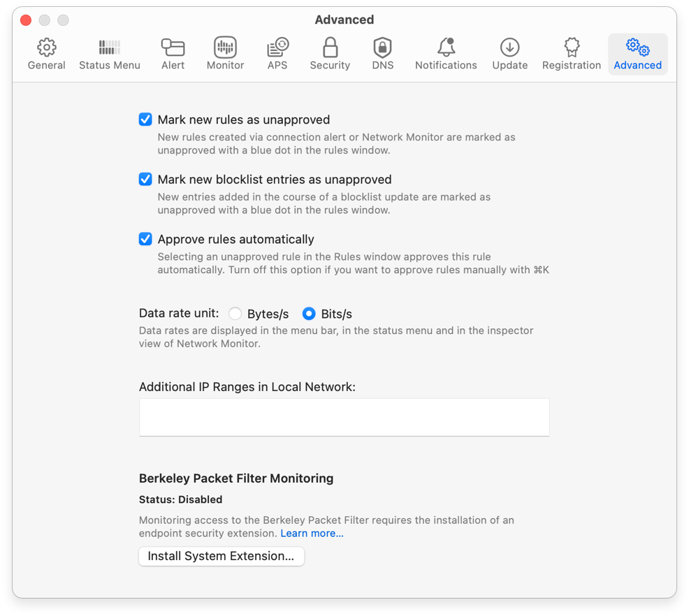Uncheck Mark new rules as unapproved

[145, 119]
